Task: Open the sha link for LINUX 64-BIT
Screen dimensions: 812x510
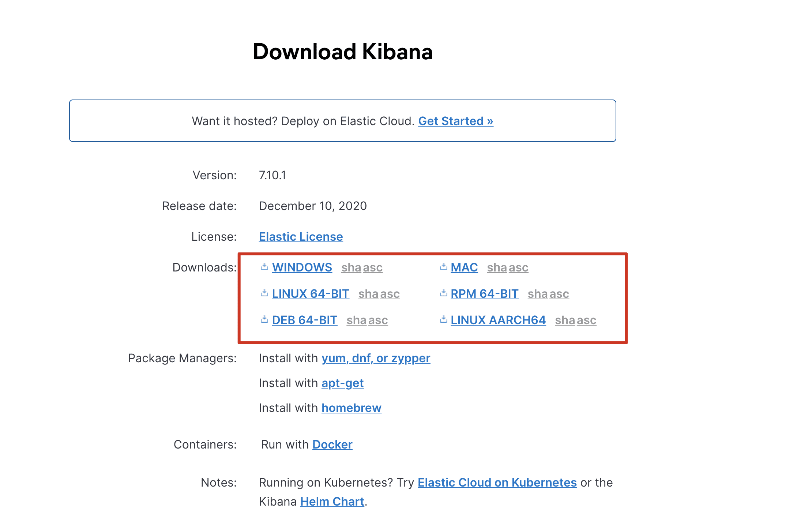Action: 368,294
